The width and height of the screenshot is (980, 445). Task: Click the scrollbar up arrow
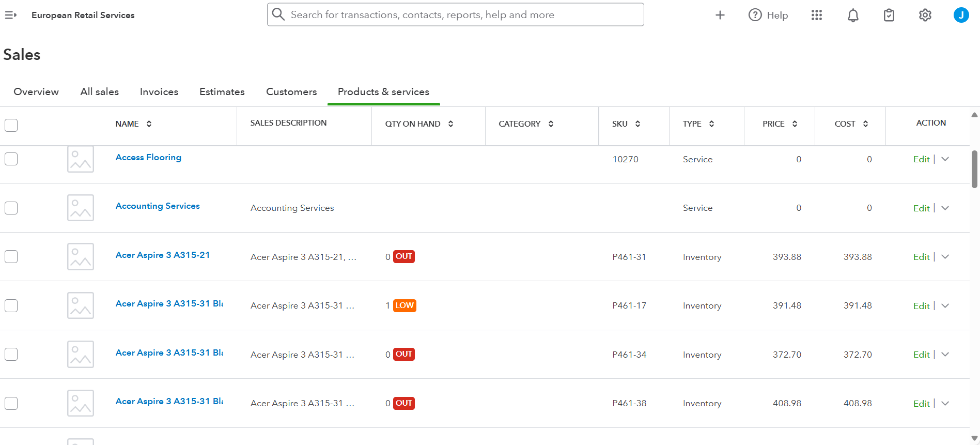974,115
